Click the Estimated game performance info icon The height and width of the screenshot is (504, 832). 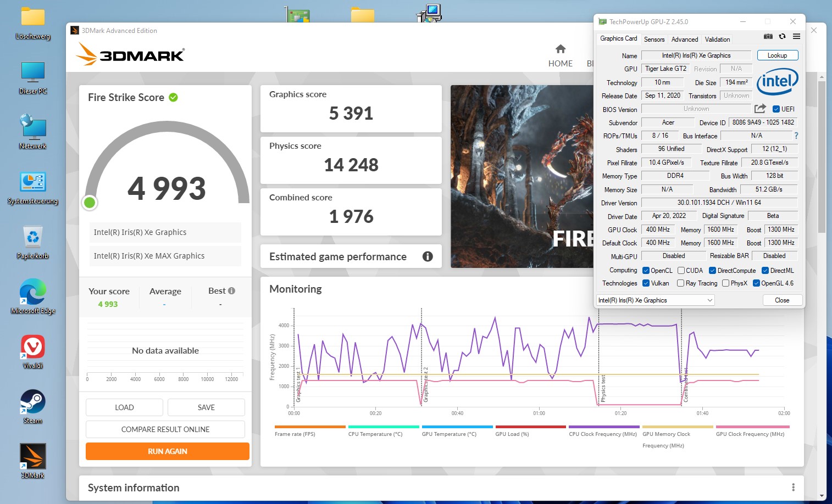point(428,256)
